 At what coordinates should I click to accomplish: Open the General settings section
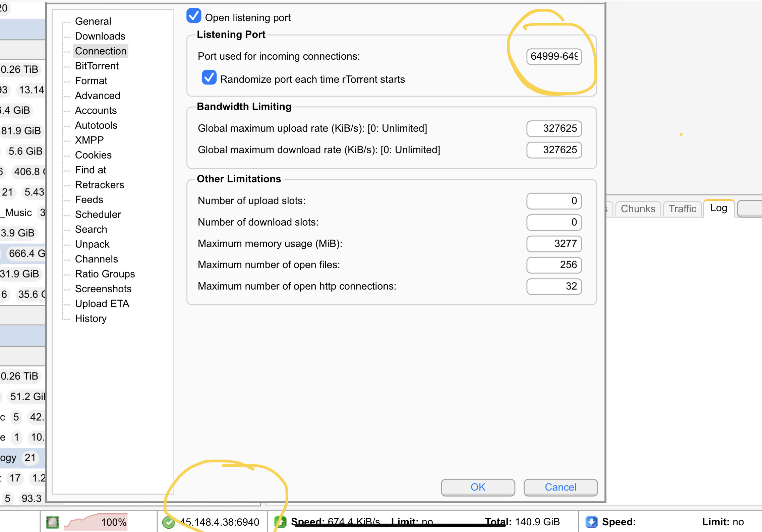tap(93, 21)
